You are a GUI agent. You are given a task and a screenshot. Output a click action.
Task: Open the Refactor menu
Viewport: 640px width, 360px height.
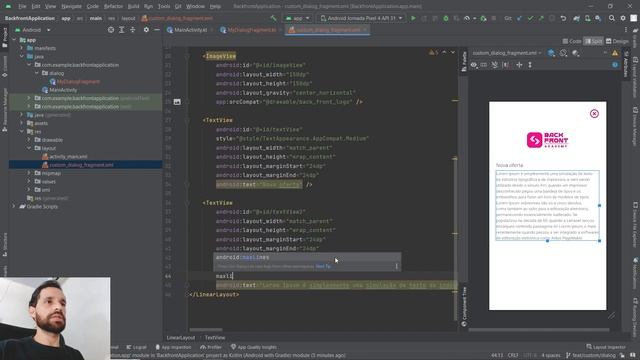pos(113,7)
